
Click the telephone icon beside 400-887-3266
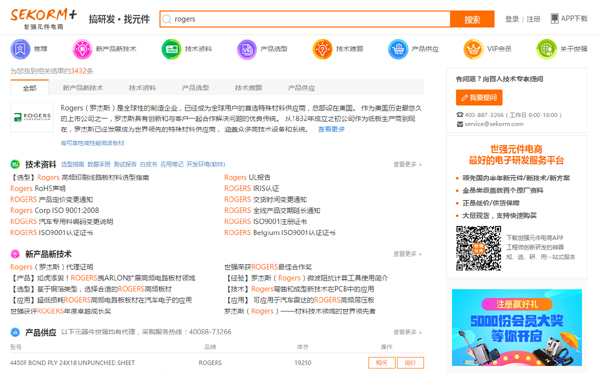coord(460,115)
